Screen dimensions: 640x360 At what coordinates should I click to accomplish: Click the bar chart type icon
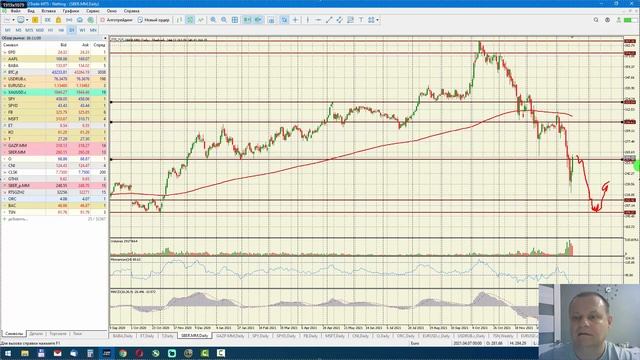click(179, 20)
